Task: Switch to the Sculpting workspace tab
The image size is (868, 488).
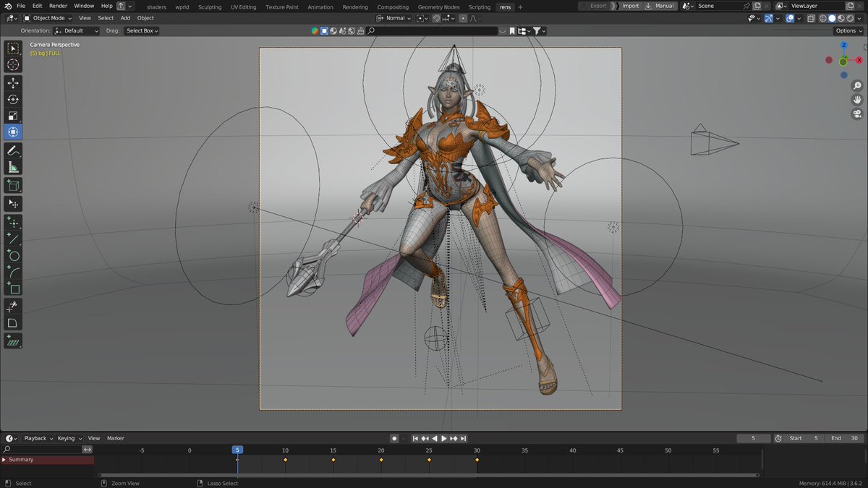Action: 210,7
